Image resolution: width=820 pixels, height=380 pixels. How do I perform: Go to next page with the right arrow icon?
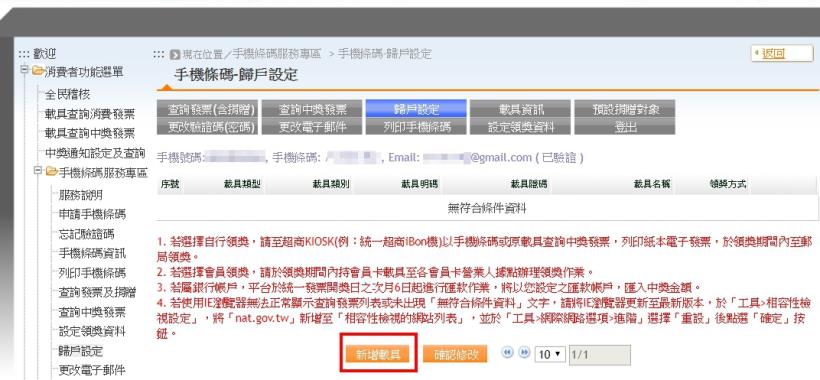pos(524,353)
